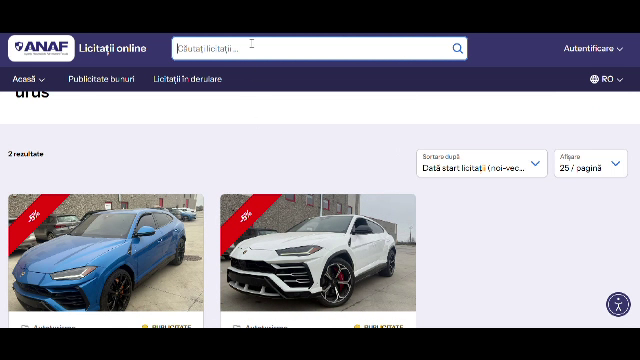Open the white Lamborghini Urus listing image

click(318, 253)
